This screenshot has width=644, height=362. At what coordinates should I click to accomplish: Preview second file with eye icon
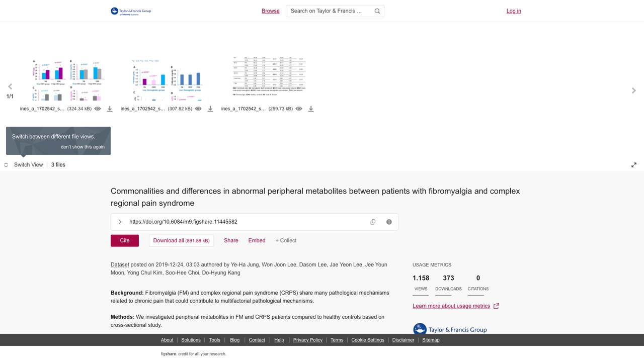pyautogui.click(x=198, y=109)
